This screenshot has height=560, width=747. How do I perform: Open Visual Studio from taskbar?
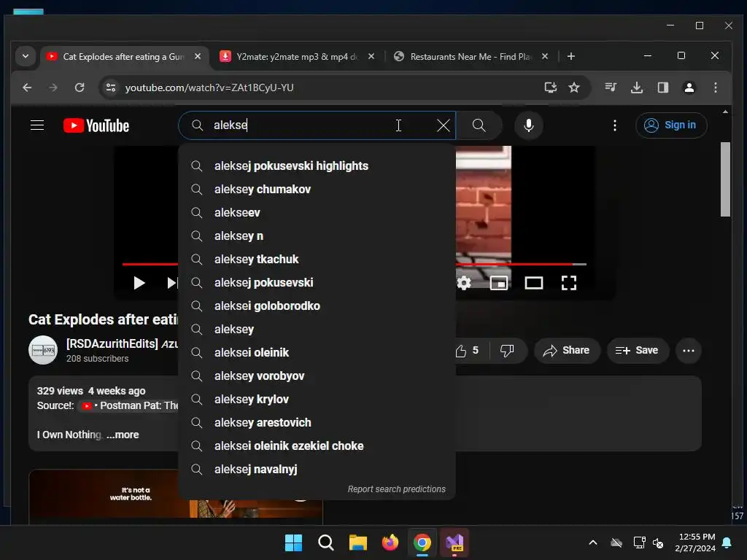point(454,542)
